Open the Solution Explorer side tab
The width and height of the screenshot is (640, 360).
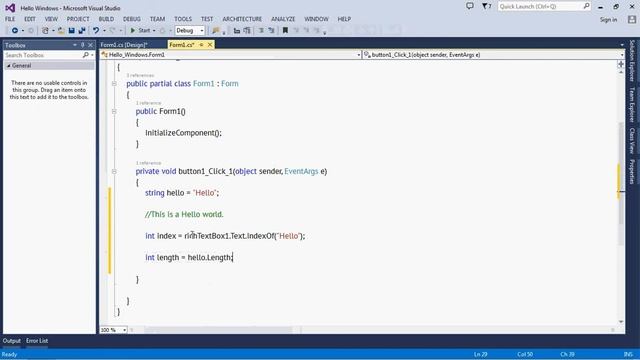(x=632, y=60)
